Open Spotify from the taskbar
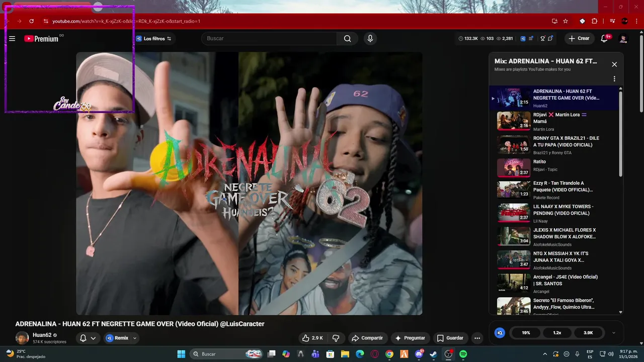Viewport: 644px width, 362px height. pyautogui.click(x=463, y=354)
